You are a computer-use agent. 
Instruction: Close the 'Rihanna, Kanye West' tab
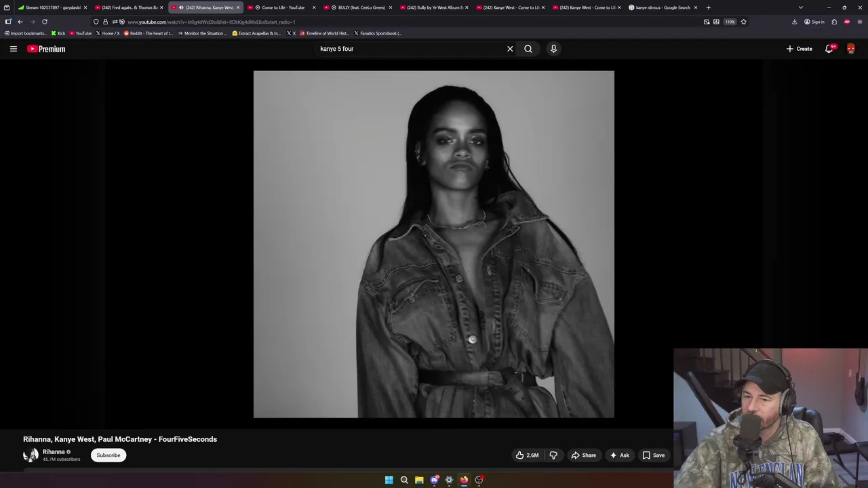237,7
